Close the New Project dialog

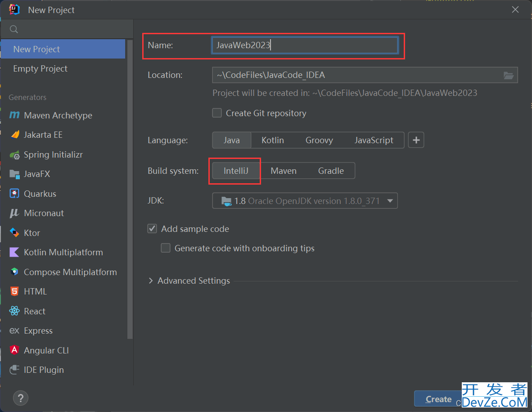click(x=515, y=9)
